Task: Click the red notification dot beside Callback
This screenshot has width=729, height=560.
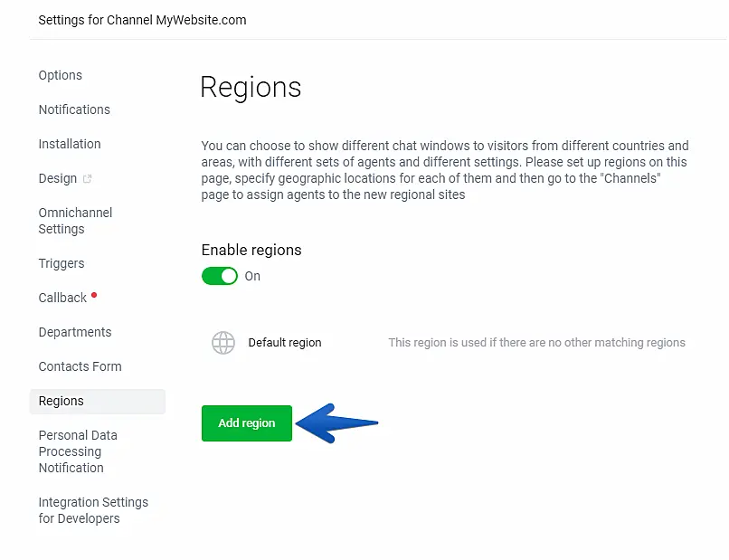Action: click(x=94, y=295)
